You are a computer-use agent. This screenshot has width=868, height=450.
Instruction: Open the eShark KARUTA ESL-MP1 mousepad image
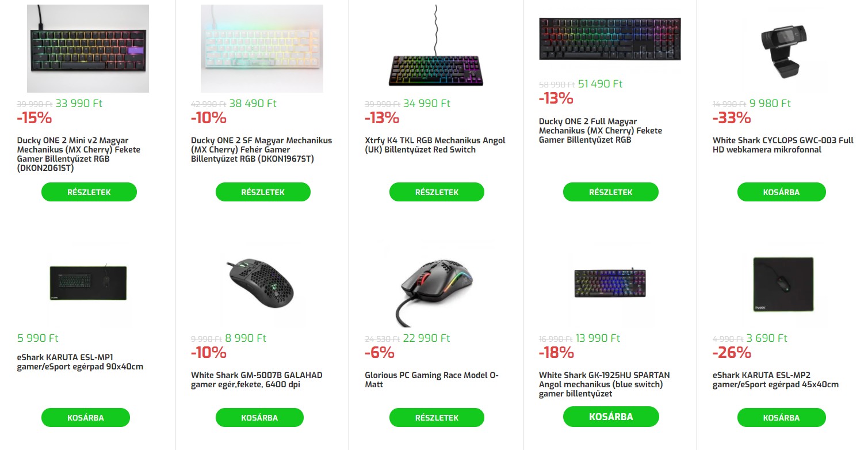pos(88,283)
